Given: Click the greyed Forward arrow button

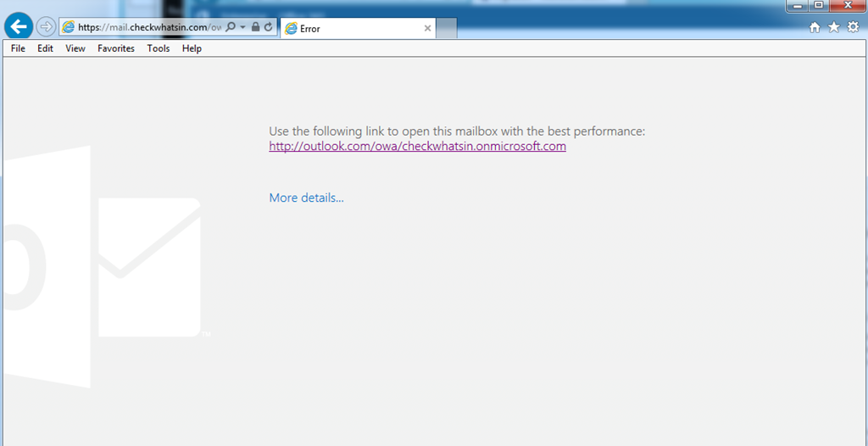Looking at the screenshot, I should [x=46, y=26].
